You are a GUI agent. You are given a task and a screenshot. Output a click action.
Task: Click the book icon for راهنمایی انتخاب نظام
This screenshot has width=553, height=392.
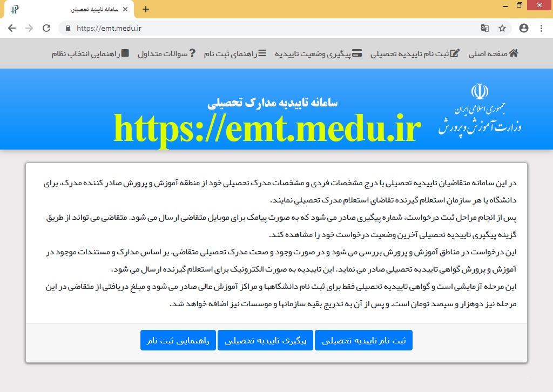tap(125, 53)
